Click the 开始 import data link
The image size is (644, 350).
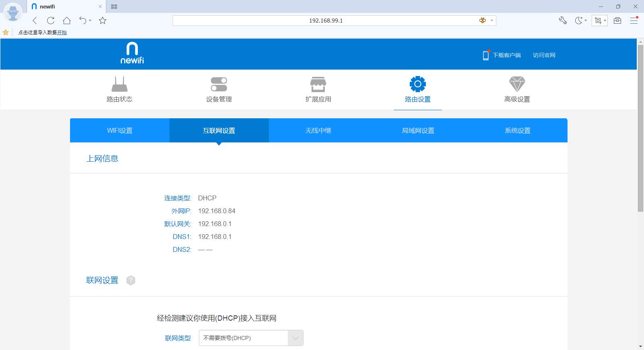[62, 33]
